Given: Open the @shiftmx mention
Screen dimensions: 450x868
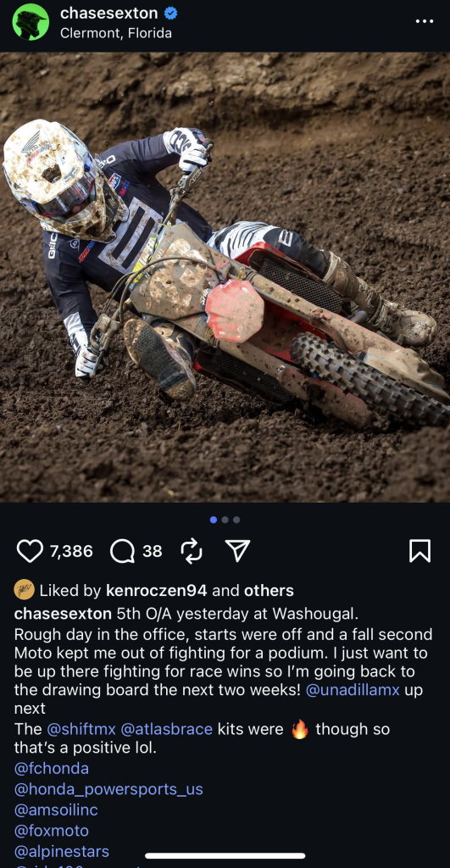Looking at the screenshot, I should click(81, 730).
